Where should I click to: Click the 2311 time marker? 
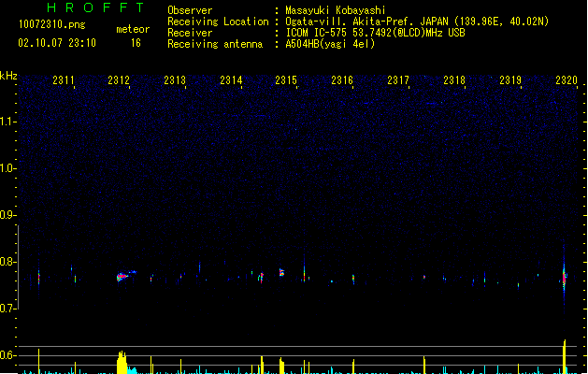pyautogui.click(x=64, y=80)
